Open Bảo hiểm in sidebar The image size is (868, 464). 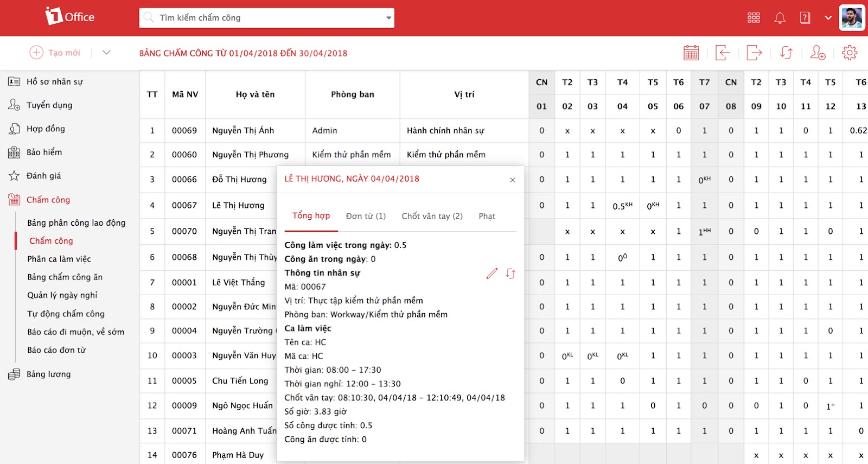tap(44, 152)
